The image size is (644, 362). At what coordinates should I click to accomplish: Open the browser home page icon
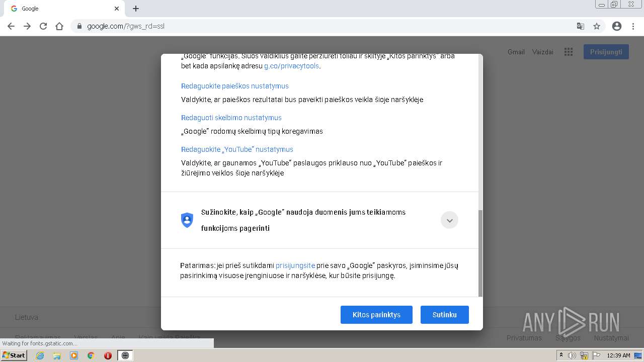(x=59, y=26)
